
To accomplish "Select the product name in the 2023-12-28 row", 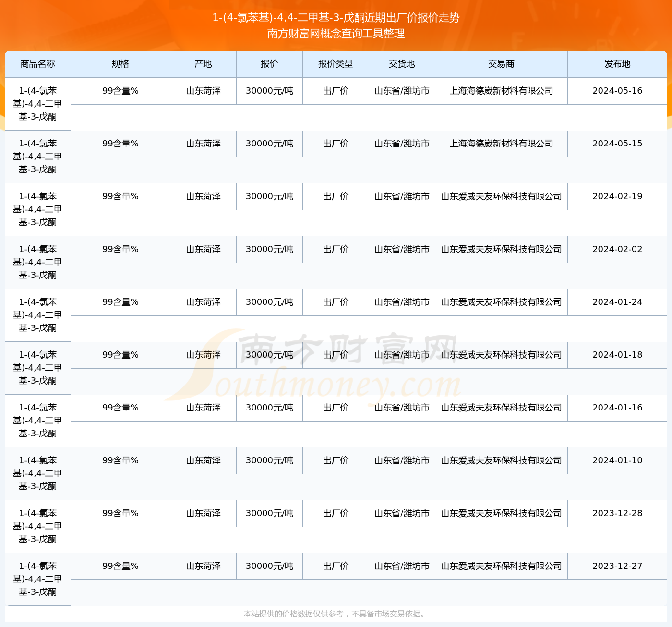I will point(38,526).
